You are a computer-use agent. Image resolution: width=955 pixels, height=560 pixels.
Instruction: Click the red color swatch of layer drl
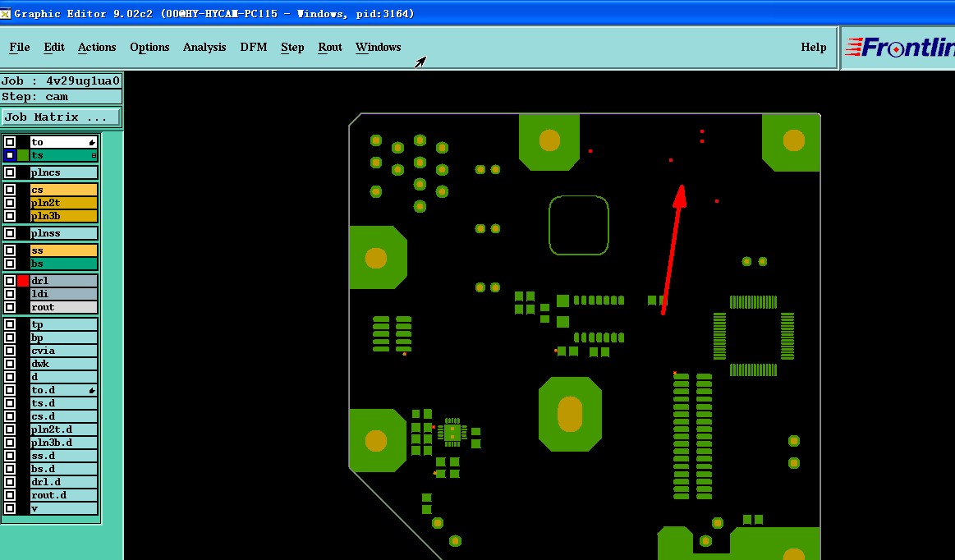[x=23, y=280]
